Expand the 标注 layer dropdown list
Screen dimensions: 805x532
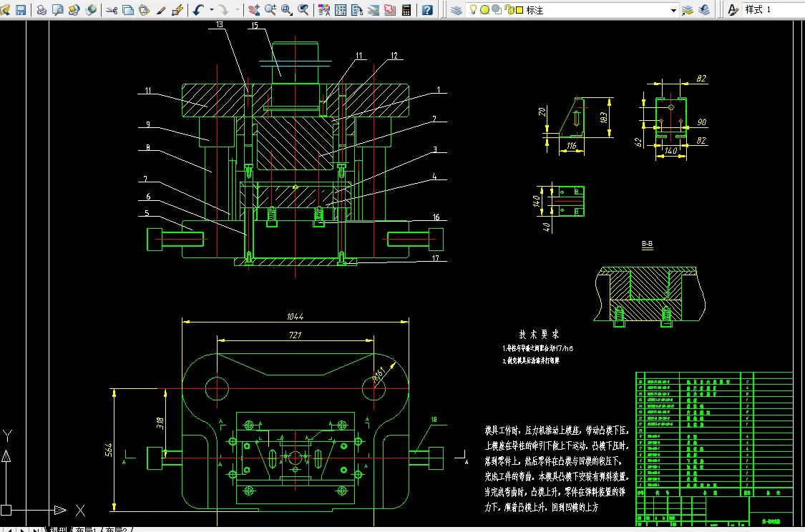pos(673,10)
